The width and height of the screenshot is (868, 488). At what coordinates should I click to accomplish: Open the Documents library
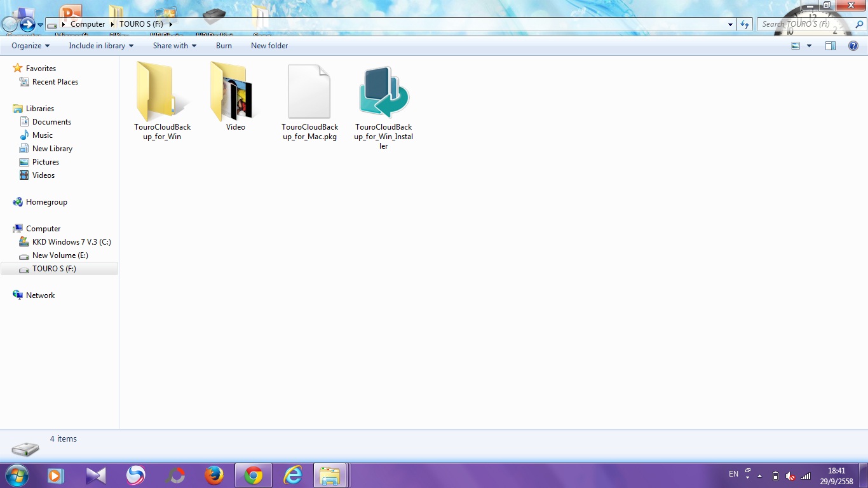point(51,122)
